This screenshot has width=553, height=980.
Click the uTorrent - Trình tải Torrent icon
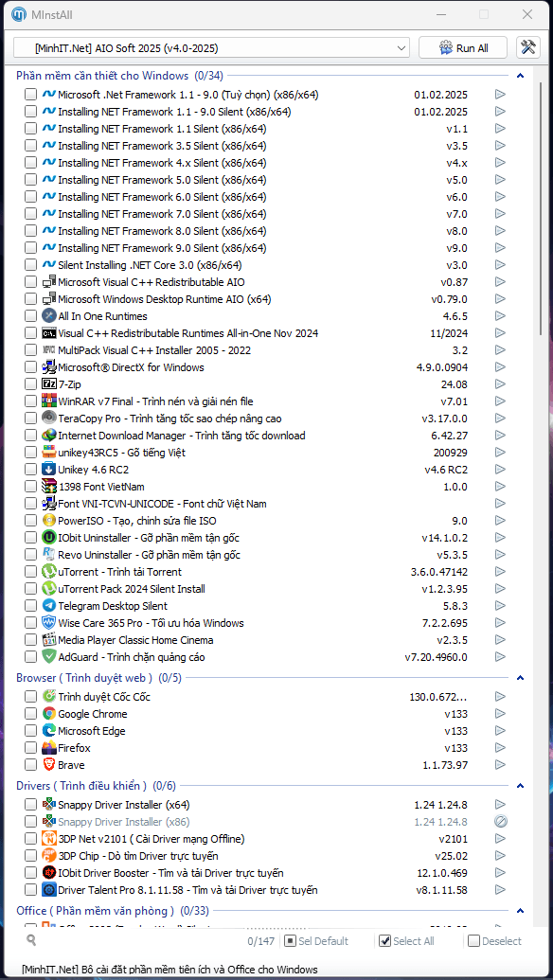(49, 572)
